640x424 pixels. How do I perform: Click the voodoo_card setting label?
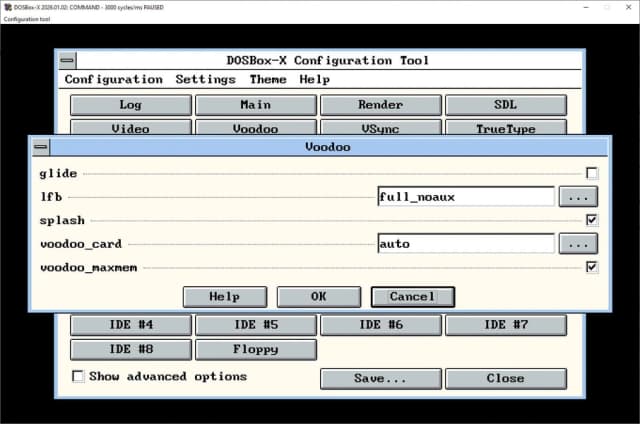click(x=81, y=244)
